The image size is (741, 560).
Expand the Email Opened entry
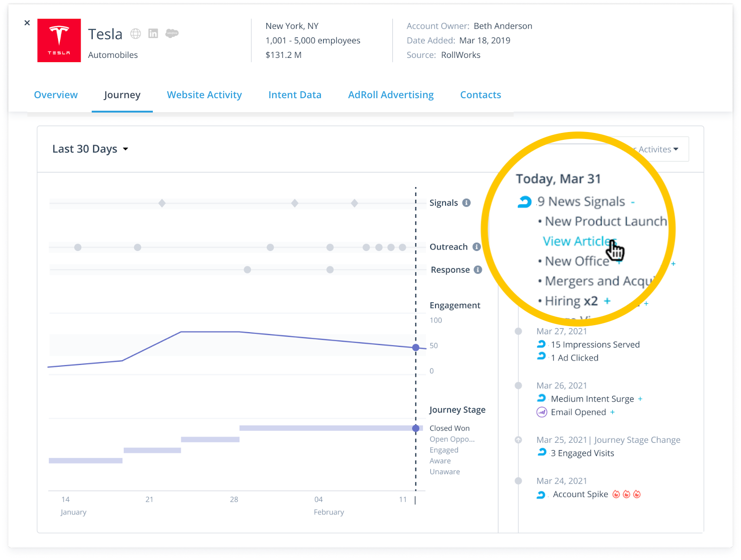coord(612,412)
